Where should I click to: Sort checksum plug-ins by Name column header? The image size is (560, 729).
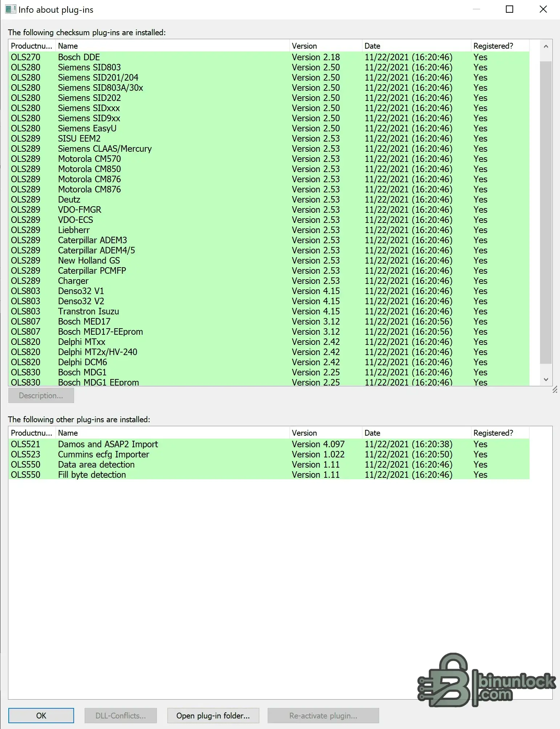click(173, 46)
